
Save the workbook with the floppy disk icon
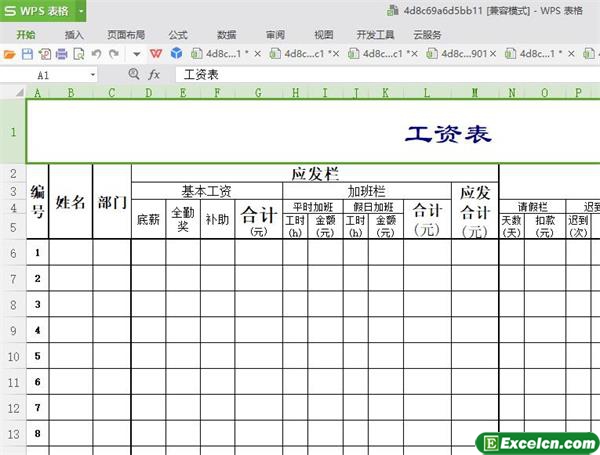27,54
